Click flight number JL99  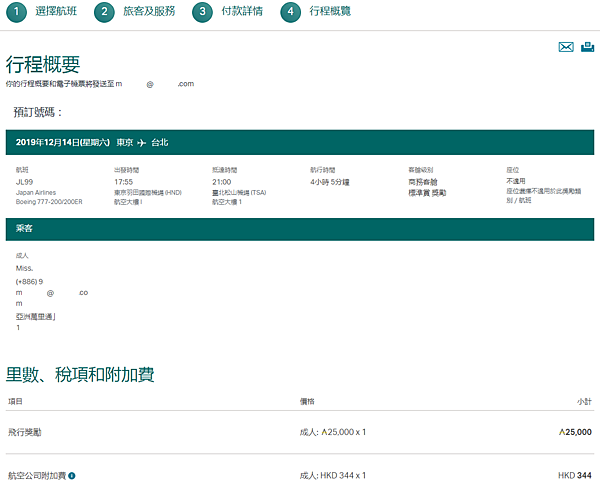[x=24, y=182]
